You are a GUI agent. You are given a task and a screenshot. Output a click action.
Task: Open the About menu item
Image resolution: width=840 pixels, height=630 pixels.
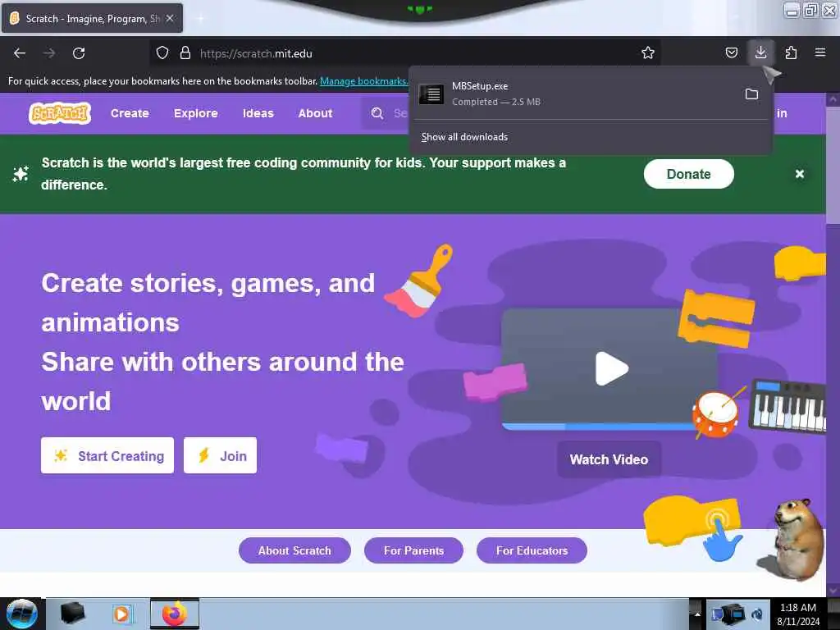click(x=316, y=113)
